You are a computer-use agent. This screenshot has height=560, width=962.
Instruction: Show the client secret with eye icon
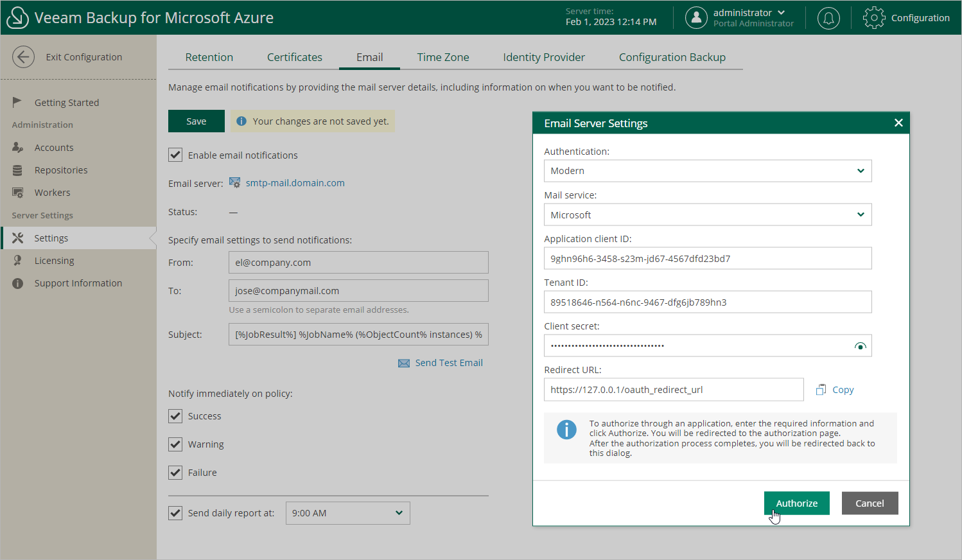[861, 346]
